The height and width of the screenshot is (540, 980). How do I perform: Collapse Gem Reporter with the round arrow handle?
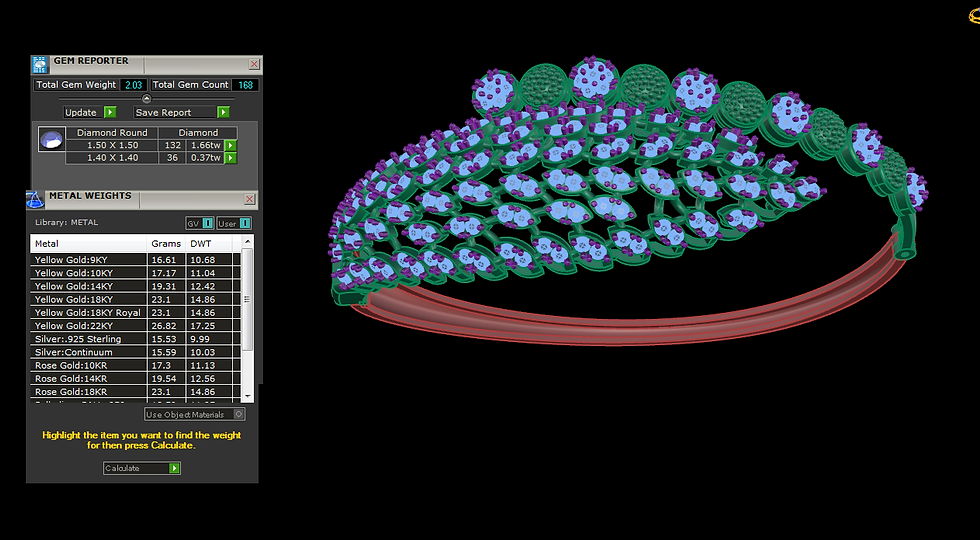[146, 99]
